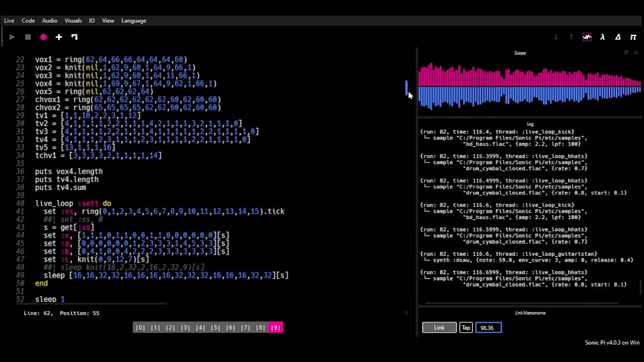Open the Audio menu
The image size is (644, 362).
(49, 21)
